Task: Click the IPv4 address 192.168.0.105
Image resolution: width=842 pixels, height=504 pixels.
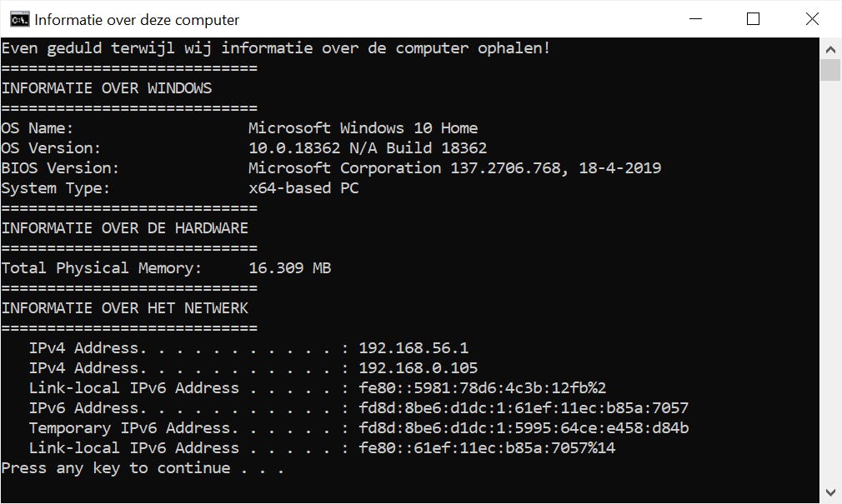Action: click(418, 368)
